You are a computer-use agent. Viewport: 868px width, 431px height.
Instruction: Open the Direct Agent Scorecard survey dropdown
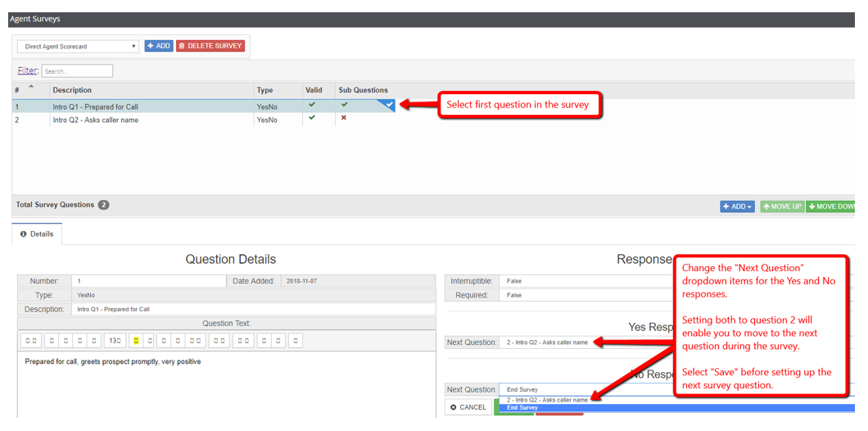pos(78,47)
